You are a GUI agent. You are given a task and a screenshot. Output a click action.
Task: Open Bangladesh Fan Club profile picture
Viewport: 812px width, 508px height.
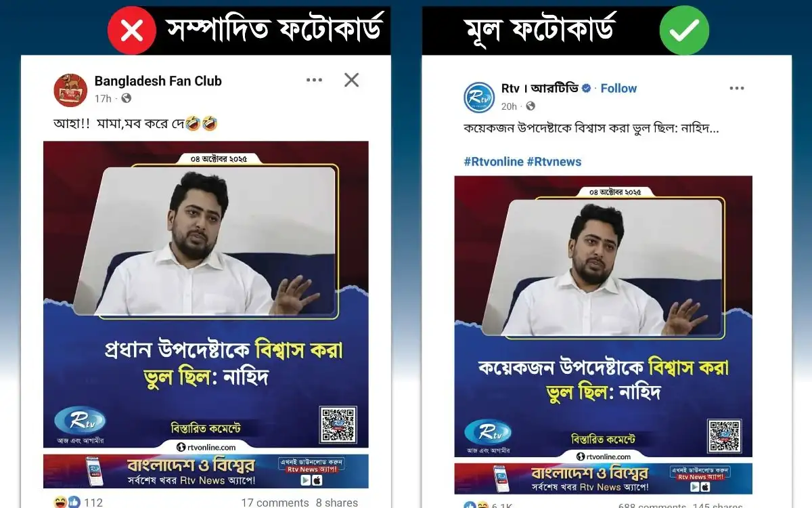click(70, 90)
